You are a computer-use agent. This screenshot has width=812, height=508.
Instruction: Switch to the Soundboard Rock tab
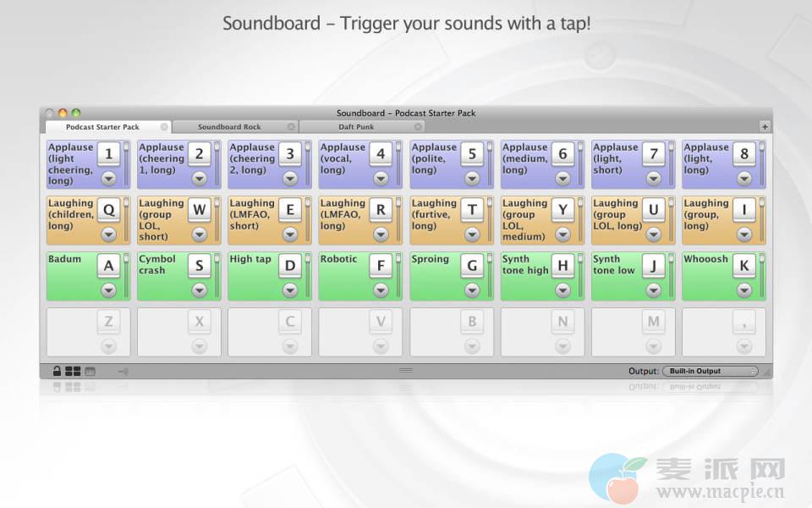pyautogui.click(x=229, y=127)
